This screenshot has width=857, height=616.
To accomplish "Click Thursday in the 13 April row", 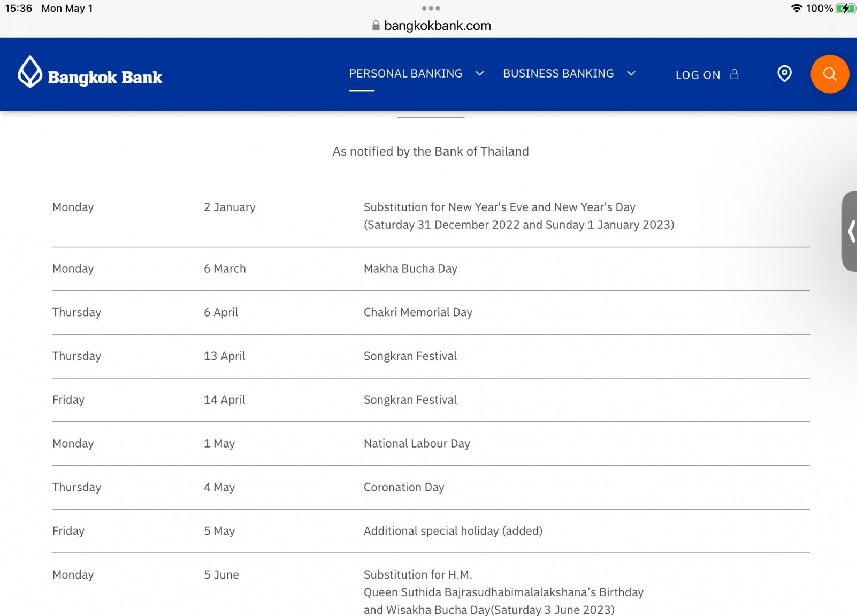I will coord(76,356).
